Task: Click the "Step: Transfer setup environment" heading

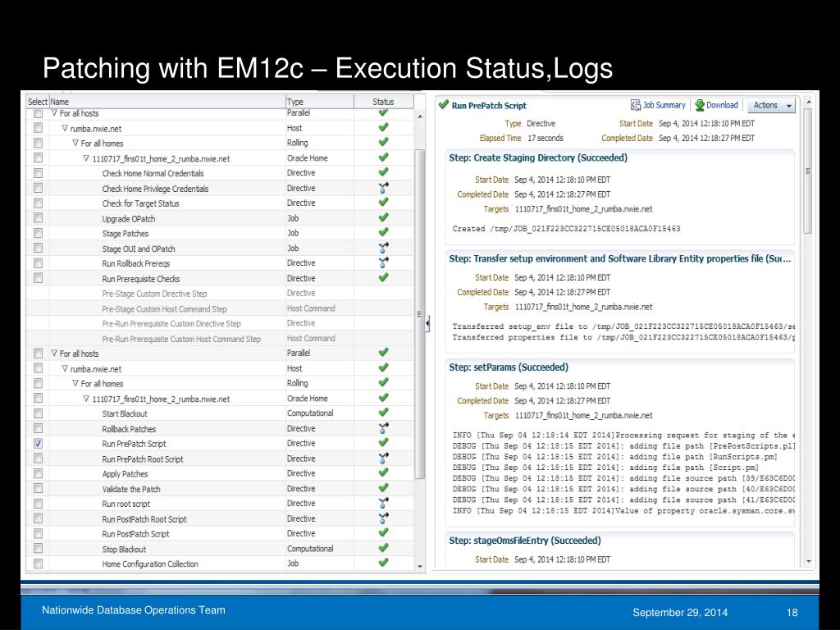Action: 620,258
